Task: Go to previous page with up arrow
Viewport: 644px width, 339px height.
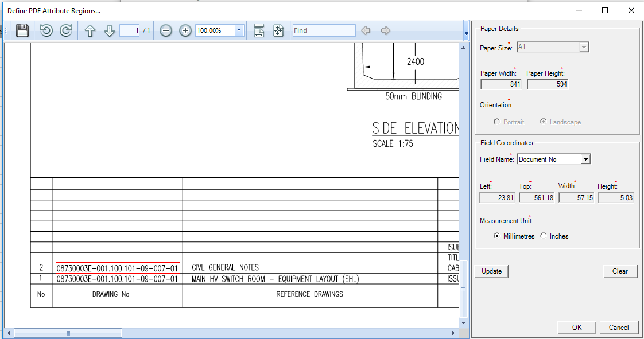Action: [90, 30]
